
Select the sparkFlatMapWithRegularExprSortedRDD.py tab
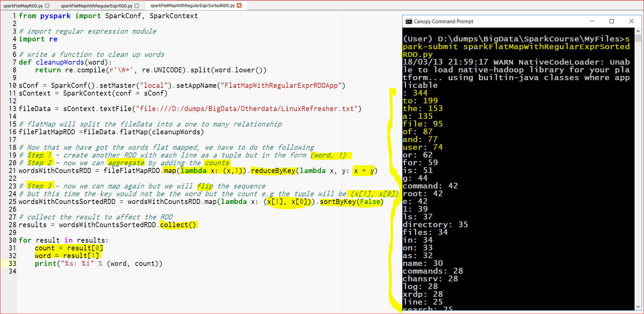[192, 5]
